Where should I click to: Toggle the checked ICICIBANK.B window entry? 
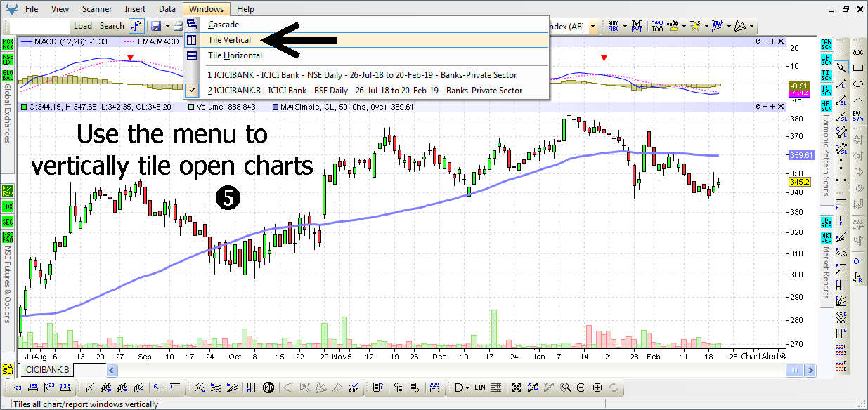[x=365, y=90]
